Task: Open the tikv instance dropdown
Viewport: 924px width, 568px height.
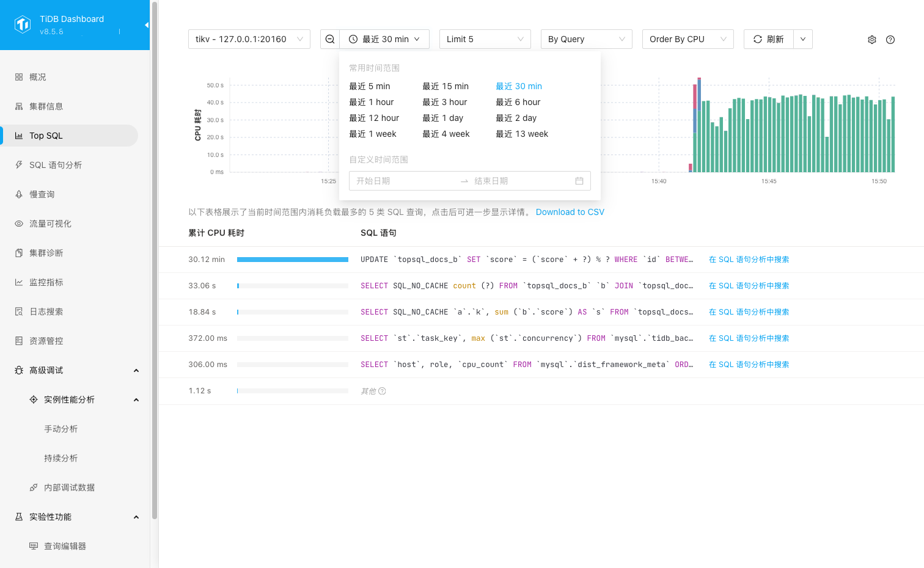Action: 249,39
